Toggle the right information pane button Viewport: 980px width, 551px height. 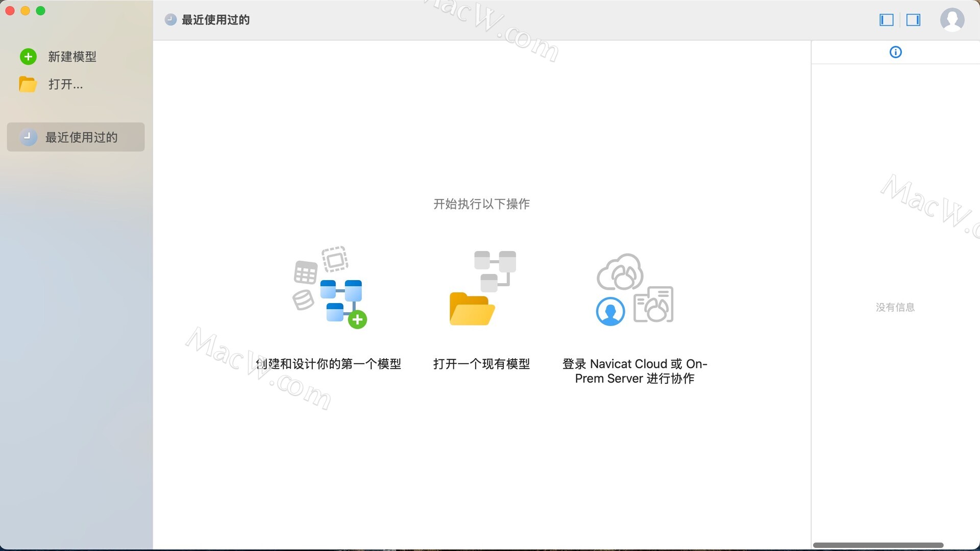coord(913,20)
